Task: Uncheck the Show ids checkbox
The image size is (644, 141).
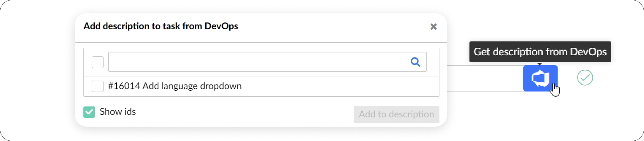Action: [89, 112]
